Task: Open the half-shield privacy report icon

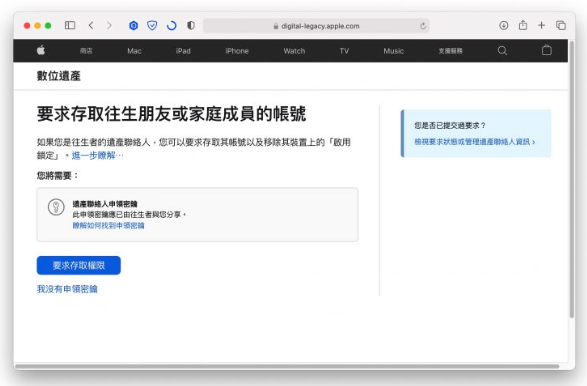Action: point(191,25)
